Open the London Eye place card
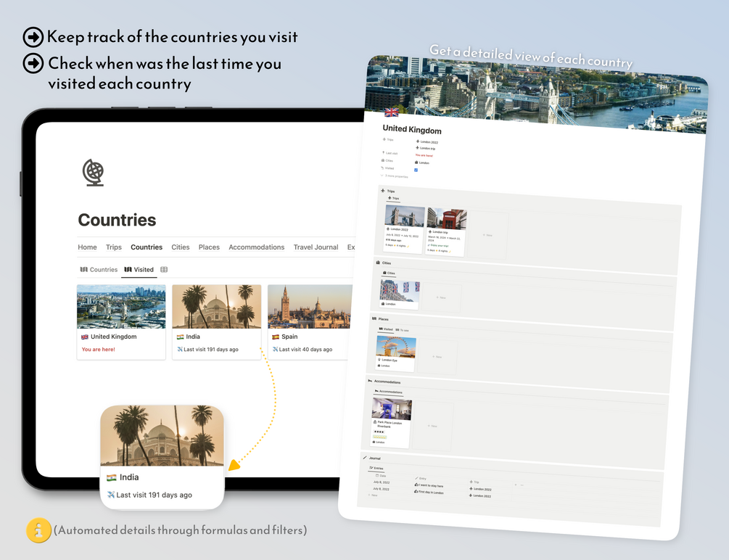This screenshot has width=729, height=560. [x=395, y=353]
